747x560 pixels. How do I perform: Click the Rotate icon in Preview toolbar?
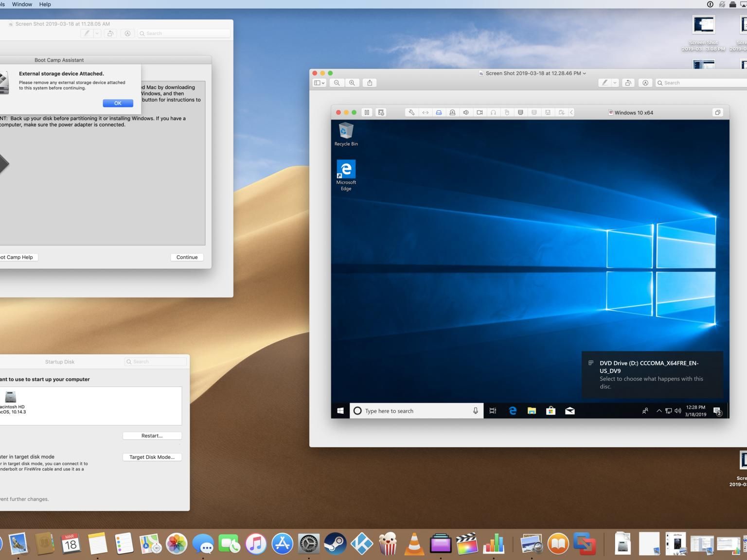pos(628,83)
